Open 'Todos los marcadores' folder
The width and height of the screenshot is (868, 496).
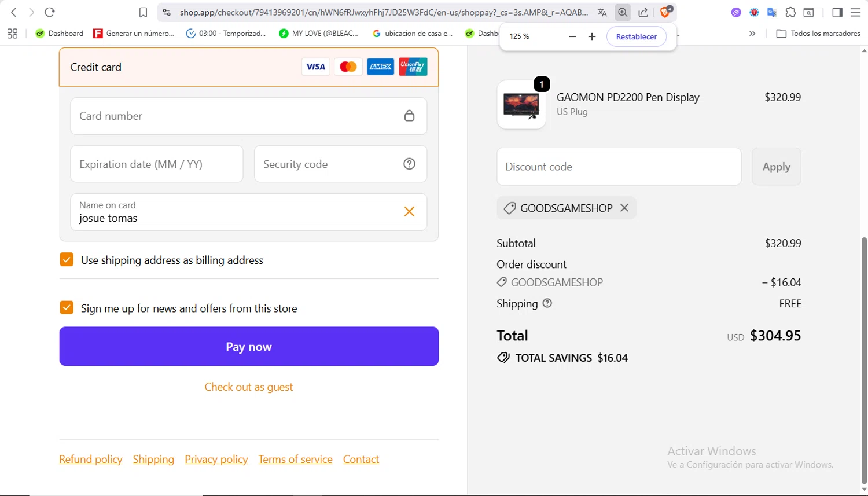pyautogui.click(x=818, y=34)
